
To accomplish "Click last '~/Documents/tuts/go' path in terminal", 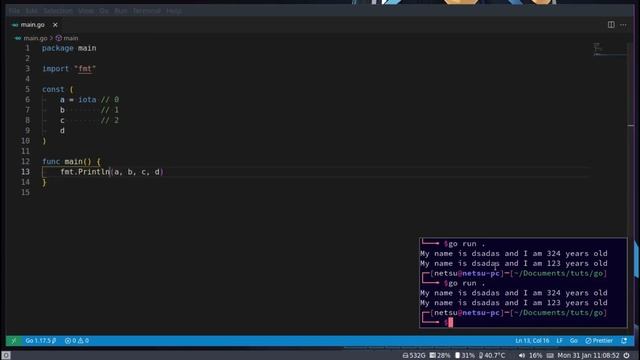I will coord(558,313).
